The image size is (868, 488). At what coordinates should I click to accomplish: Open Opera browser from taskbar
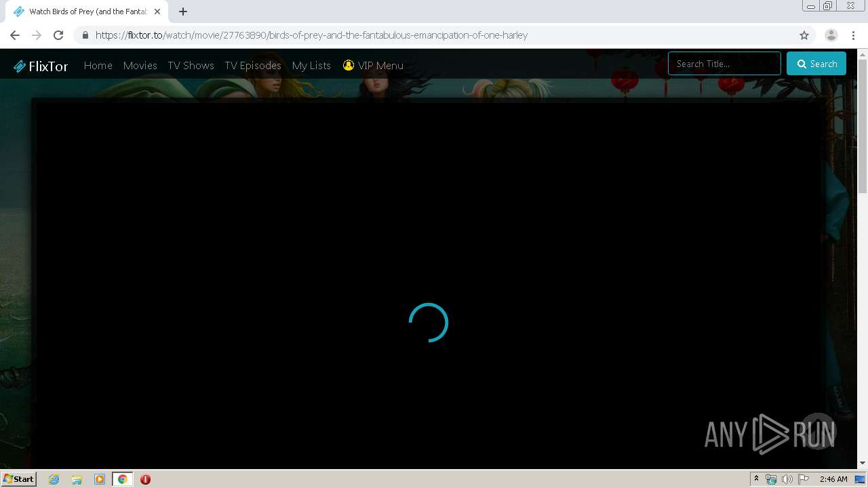click(145, 479)
